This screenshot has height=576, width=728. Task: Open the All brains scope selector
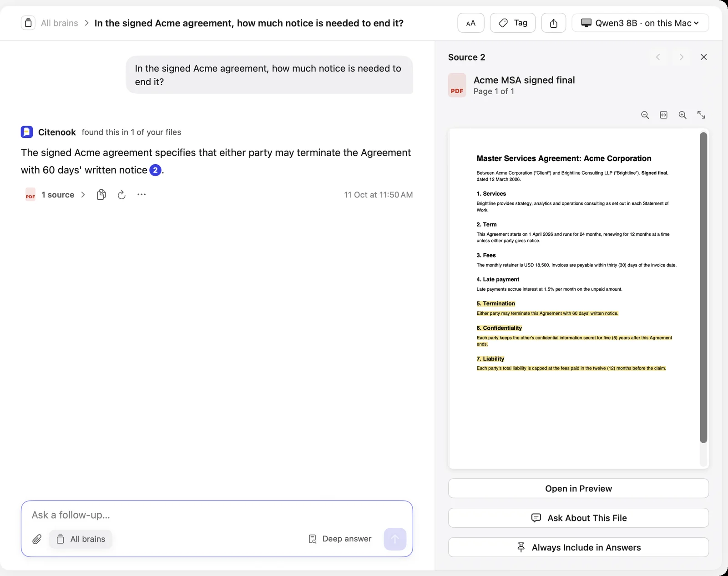tap(81, 539)
